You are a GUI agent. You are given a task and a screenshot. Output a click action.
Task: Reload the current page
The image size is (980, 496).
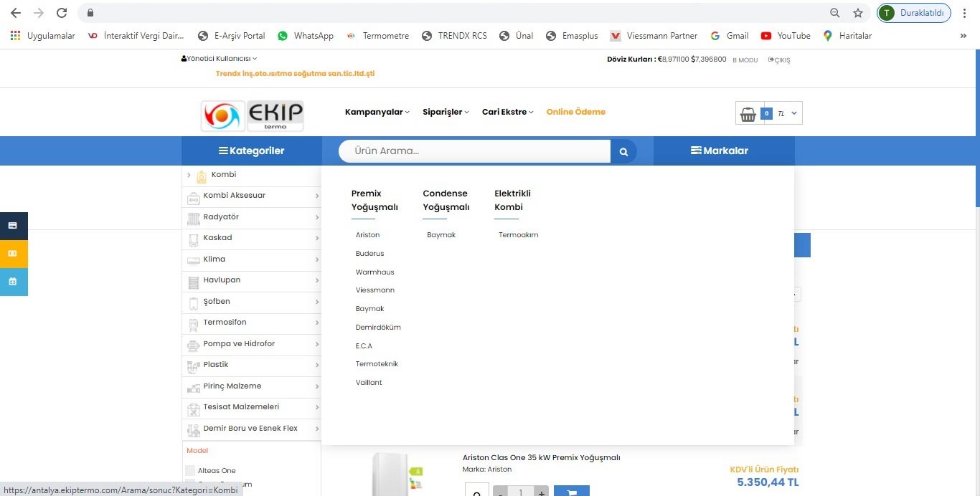tap(62, 13)
